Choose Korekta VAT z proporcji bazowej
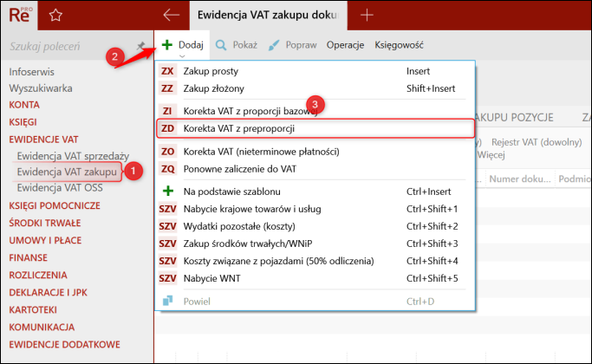 [316, 111]
